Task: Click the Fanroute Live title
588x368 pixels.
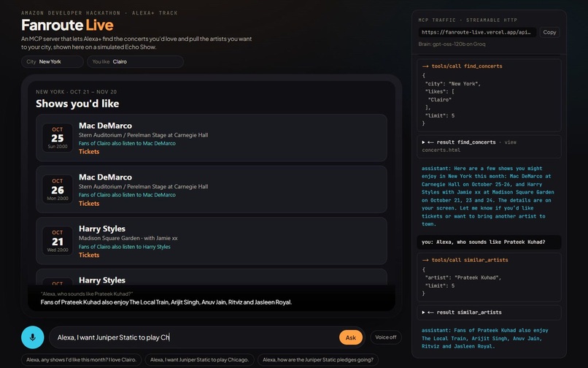Action: pos(67,25)
